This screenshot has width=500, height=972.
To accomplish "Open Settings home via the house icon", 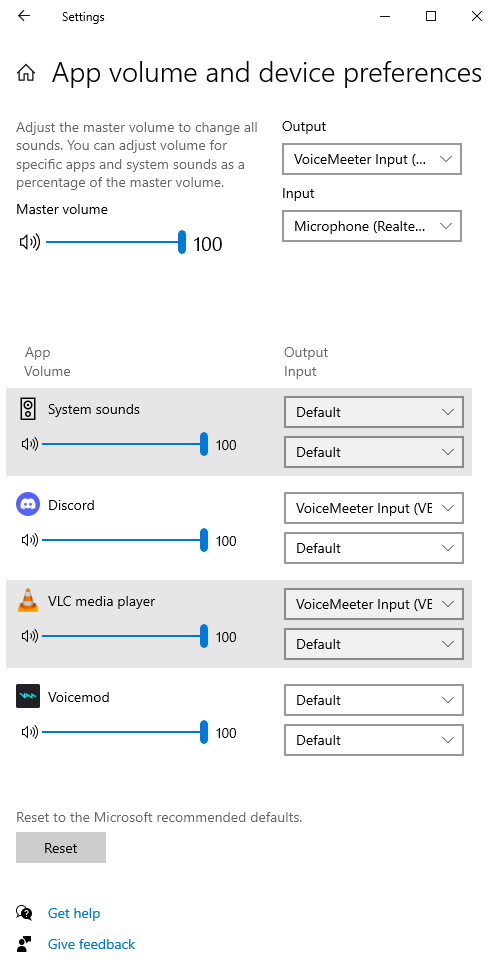I will pos(25,74).
